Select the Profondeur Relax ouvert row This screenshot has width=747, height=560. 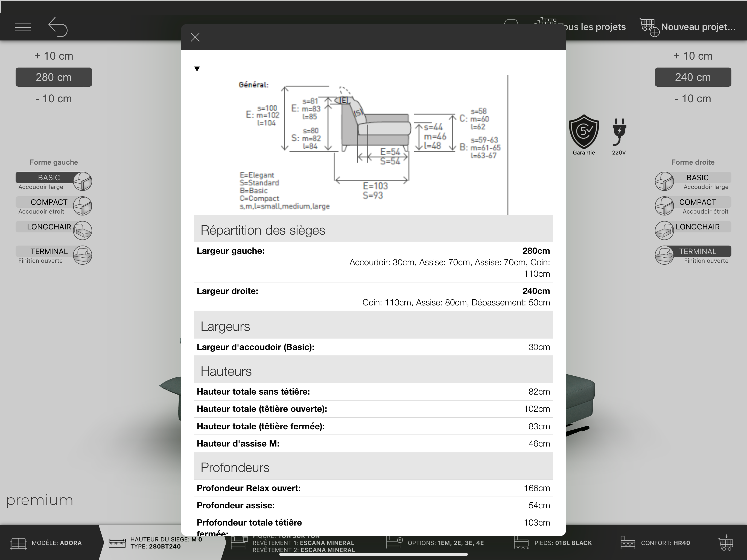point(373,488)
